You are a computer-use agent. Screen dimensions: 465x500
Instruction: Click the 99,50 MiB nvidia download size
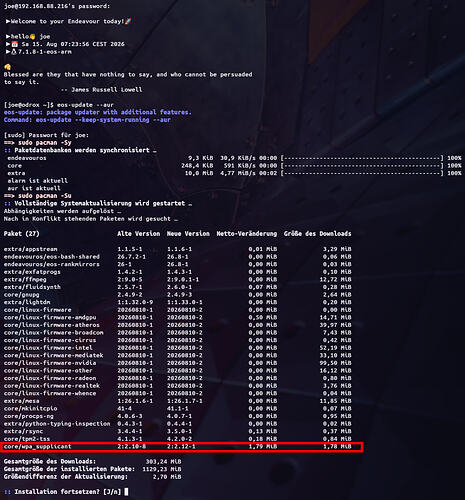click(x=335, y=363)
